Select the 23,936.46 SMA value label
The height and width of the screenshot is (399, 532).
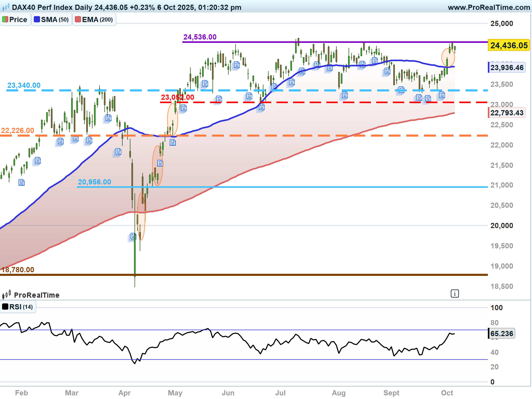coord(507,68)
